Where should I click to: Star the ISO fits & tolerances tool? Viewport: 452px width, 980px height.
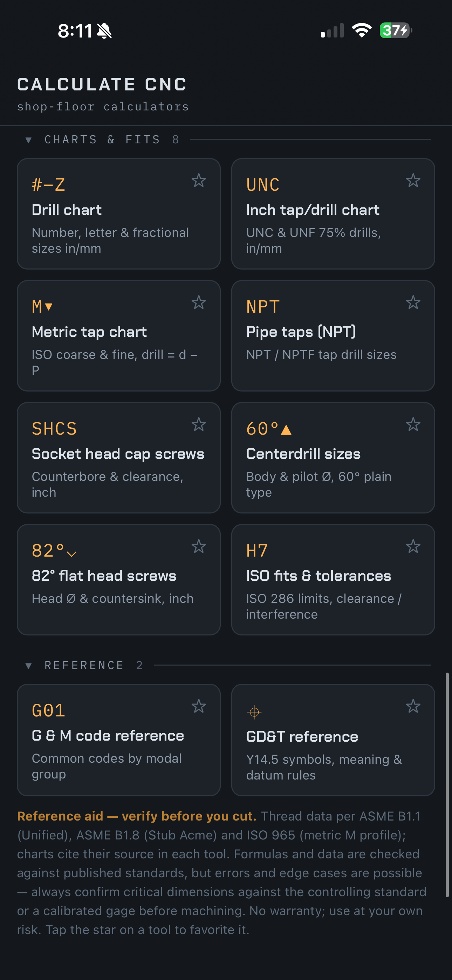(x=413, y=546)
